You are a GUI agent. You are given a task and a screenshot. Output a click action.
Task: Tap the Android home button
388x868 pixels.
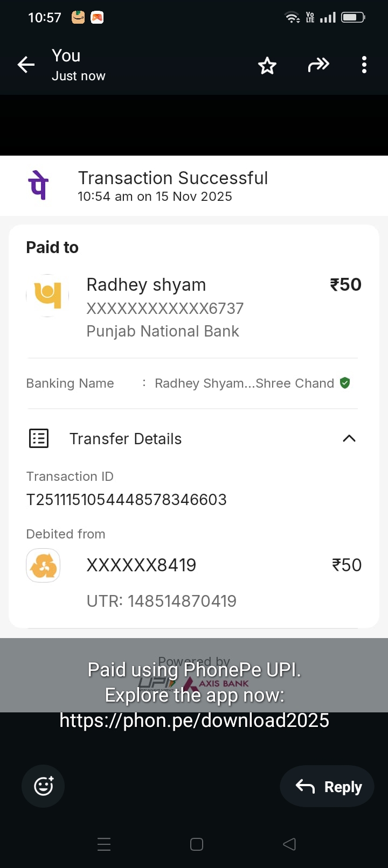click(x=197, y=844)
